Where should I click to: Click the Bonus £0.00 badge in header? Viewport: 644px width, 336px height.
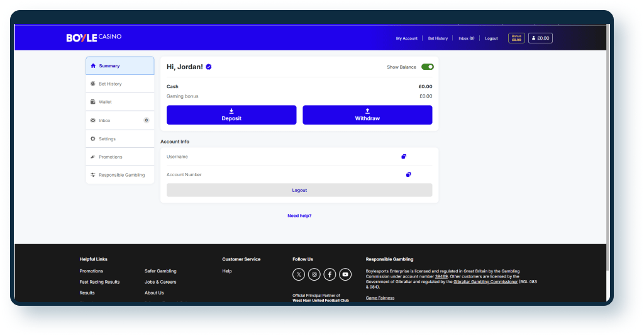(x=516, y=38)
